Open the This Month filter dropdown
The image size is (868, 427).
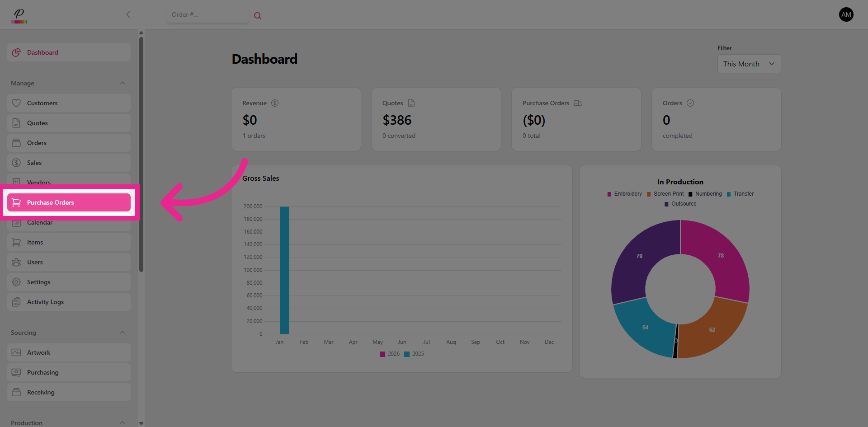point(749,64)
